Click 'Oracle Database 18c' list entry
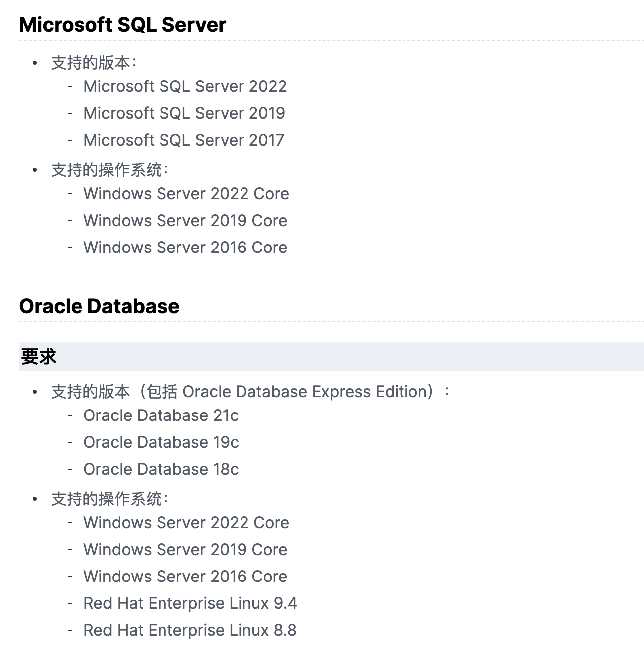The image size is (644, 663). (x=161, y=469)
